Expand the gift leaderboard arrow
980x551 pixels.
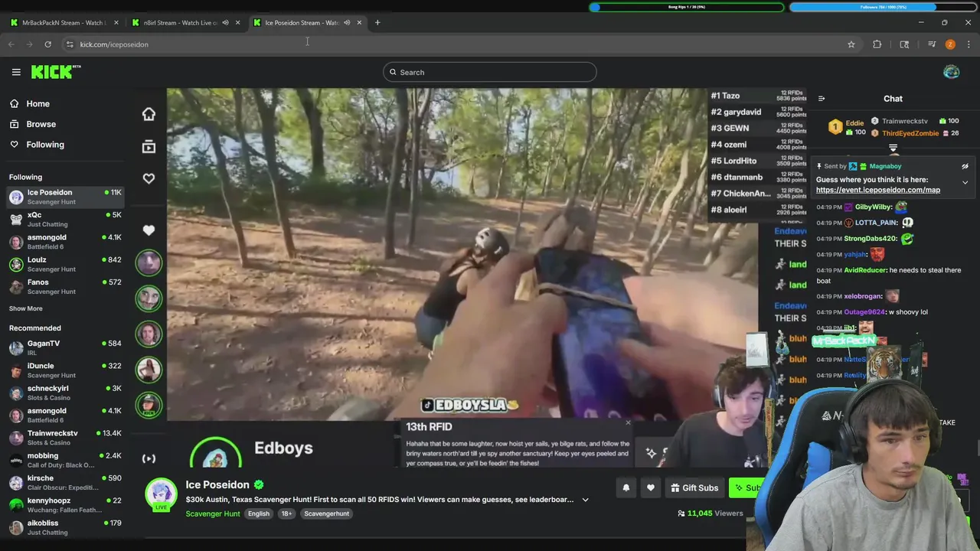click(x=893, y=148)
